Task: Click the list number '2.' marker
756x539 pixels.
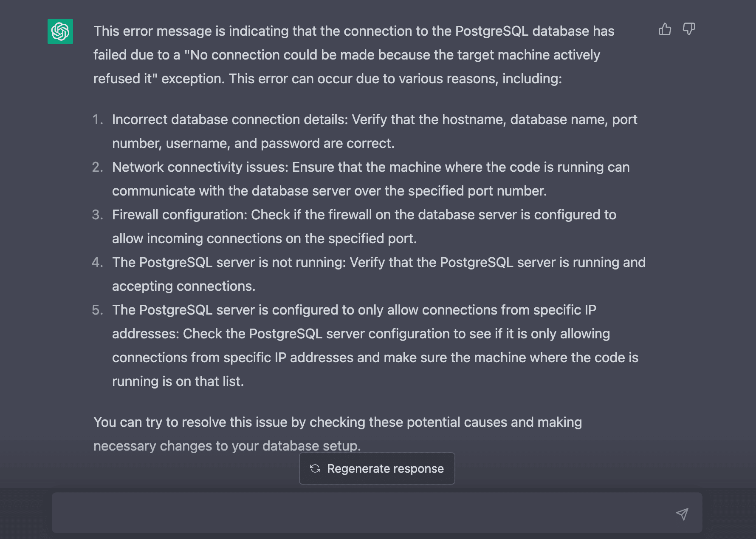Action: 98,167
